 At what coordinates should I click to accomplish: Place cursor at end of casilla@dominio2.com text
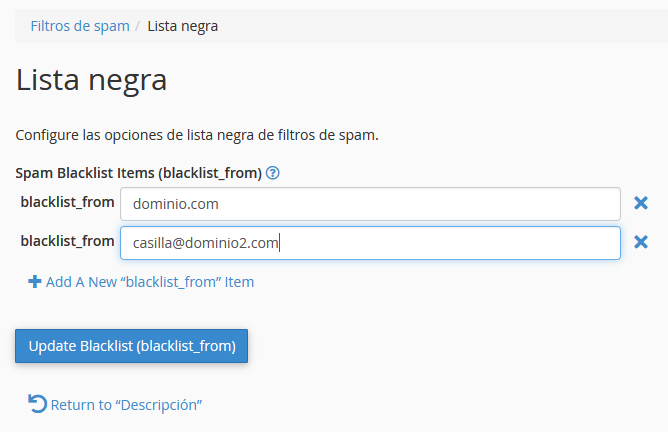coord(279,243)
